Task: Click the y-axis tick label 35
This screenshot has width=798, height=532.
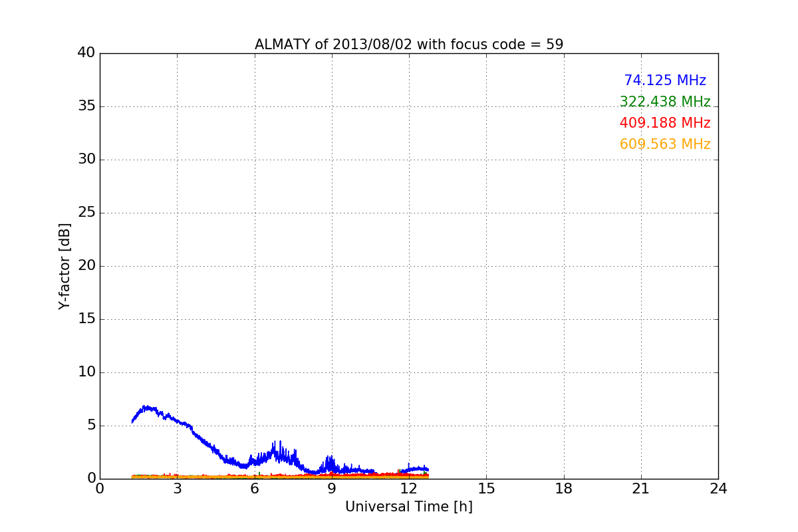Action: [86, 106]
